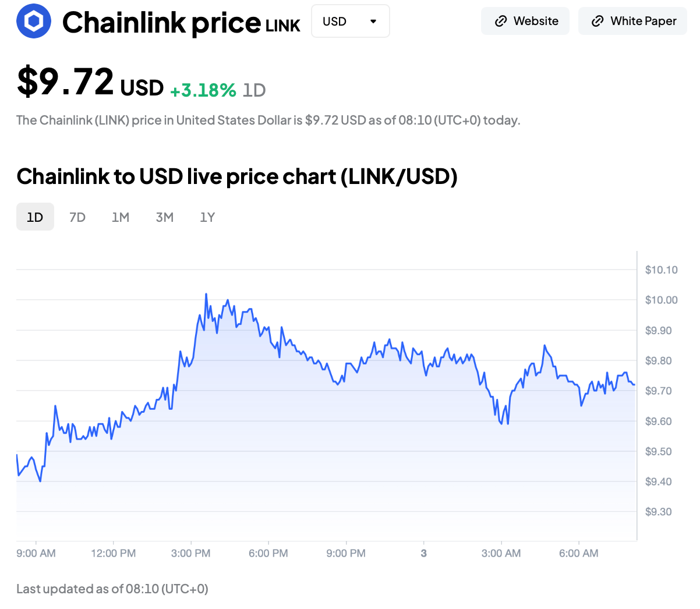Click the chart's highest price peak
The image size is (700, 609).
206,295
